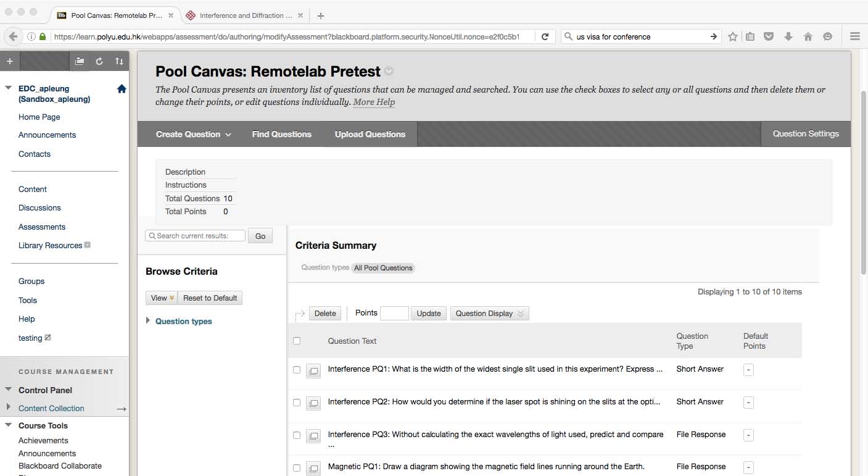Click default points value for Interference PQ3
The image size is (868, 476).
[748, 435]
